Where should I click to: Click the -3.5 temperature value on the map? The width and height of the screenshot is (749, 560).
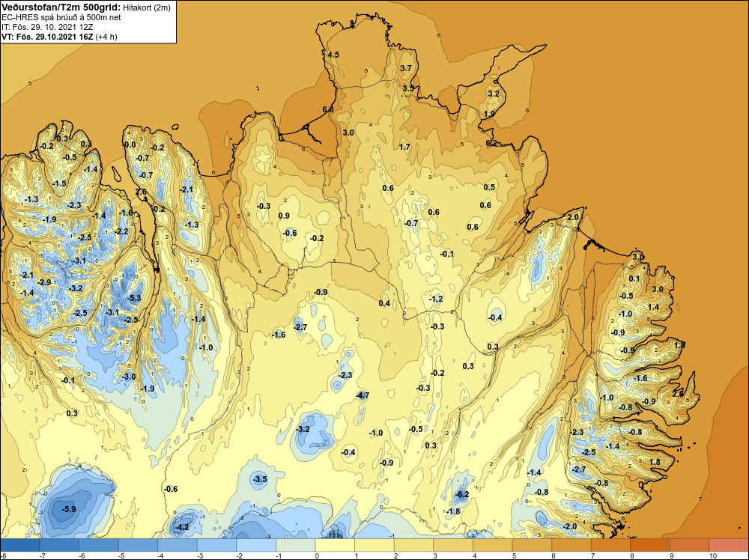tap(260, 479)
